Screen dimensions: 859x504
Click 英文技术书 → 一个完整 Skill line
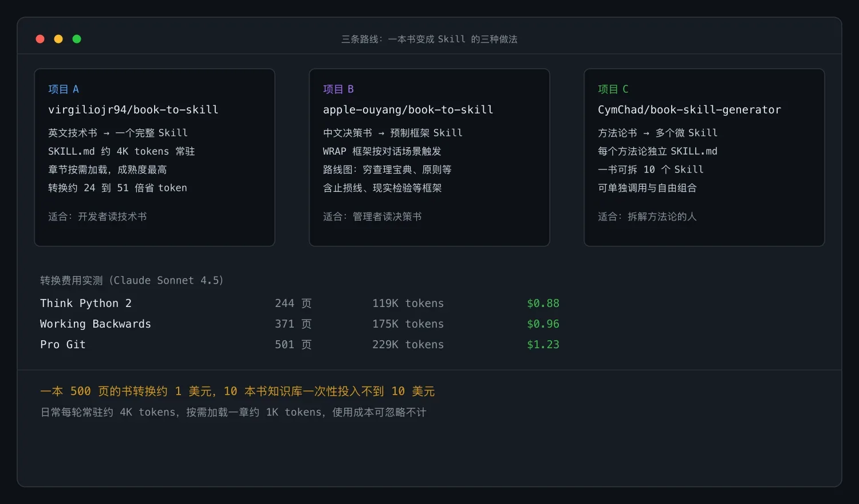click(x=118, y=133)
